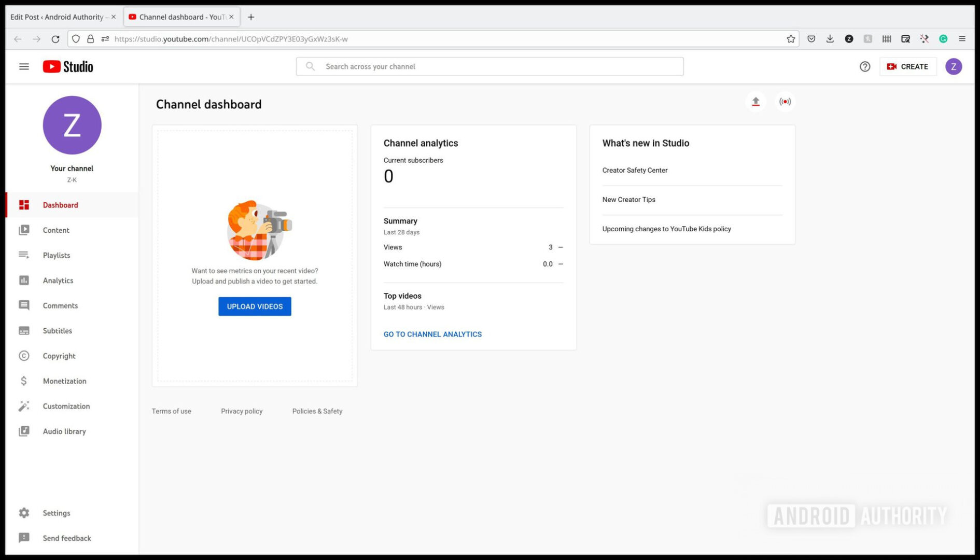Open the profile avatar menu labeled Z
Screen dimensions: 980x560
[954, 66]
